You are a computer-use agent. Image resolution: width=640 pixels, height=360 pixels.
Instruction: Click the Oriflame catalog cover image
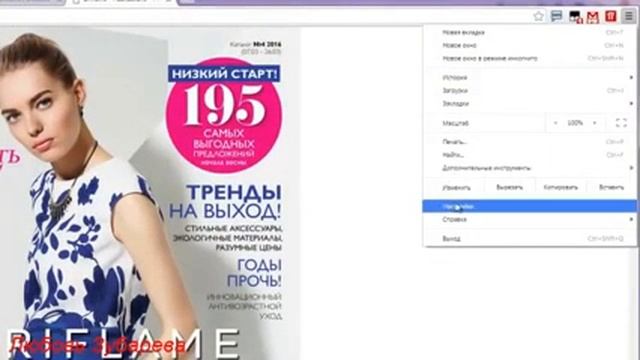(150, 193)
